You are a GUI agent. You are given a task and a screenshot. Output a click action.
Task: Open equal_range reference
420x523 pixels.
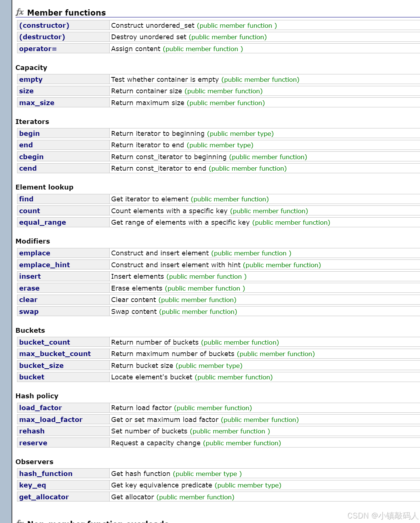point(43,222)
